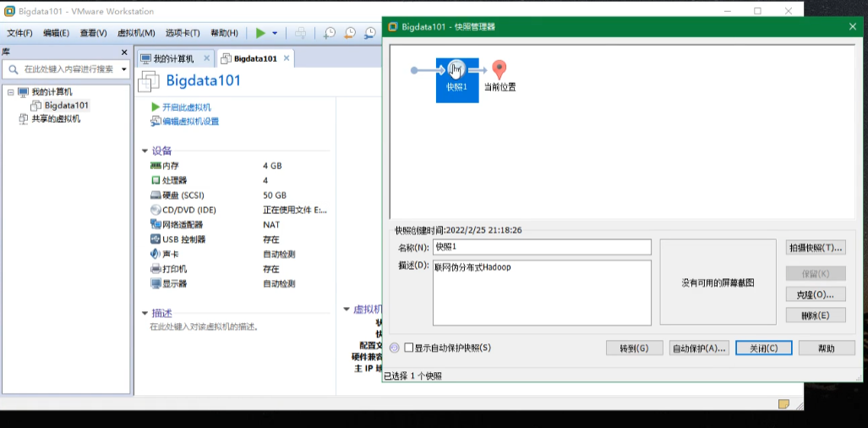868x428 pixels.
Task: Click the 打印机 printer icon
Action: (156, 269)
